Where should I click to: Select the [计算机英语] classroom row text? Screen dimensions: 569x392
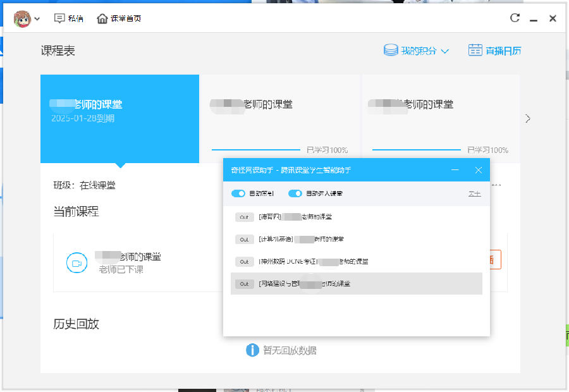point(301,239)
